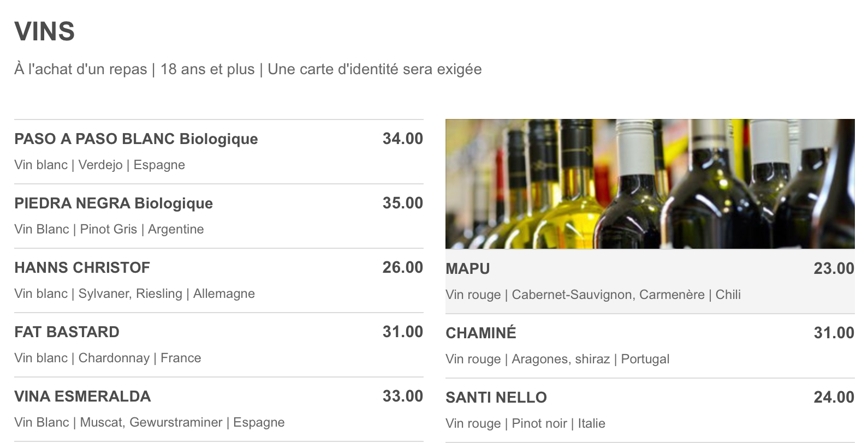Choose the HANNS CHRISTOF wine
The height and width of the screenshot is (443, 868).
(x=218, y=280)
